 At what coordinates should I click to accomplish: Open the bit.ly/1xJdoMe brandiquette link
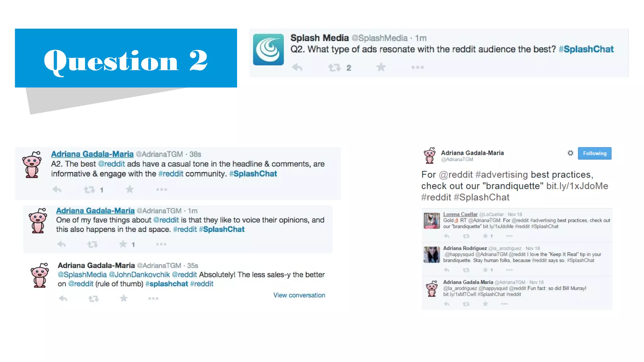click(577, 186)
